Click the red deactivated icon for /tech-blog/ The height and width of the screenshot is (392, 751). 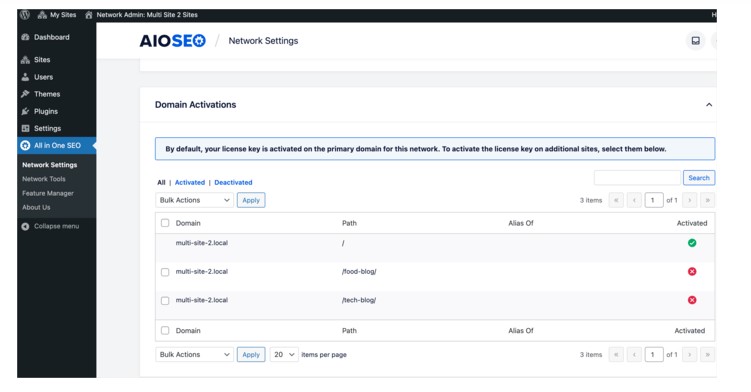692,300
